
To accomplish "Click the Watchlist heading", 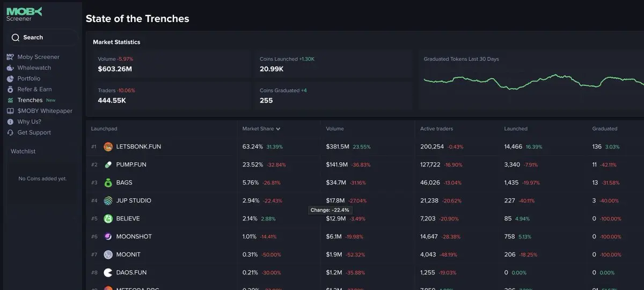I will pyautogui.click(x=23, y=151).
